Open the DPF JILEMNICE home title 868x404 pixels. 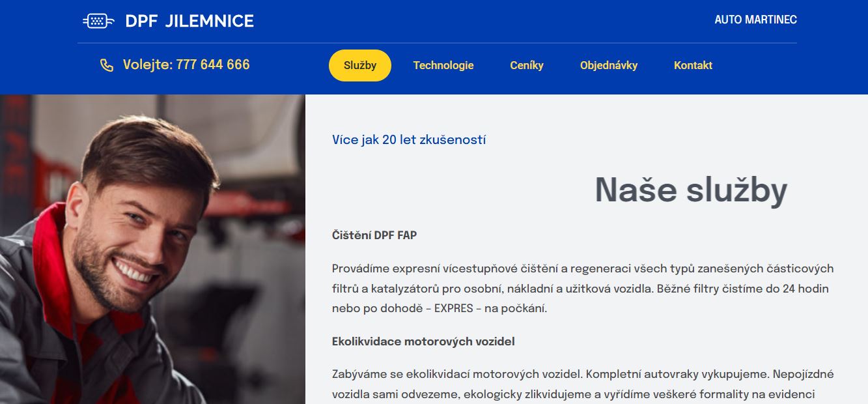[189, 21]
